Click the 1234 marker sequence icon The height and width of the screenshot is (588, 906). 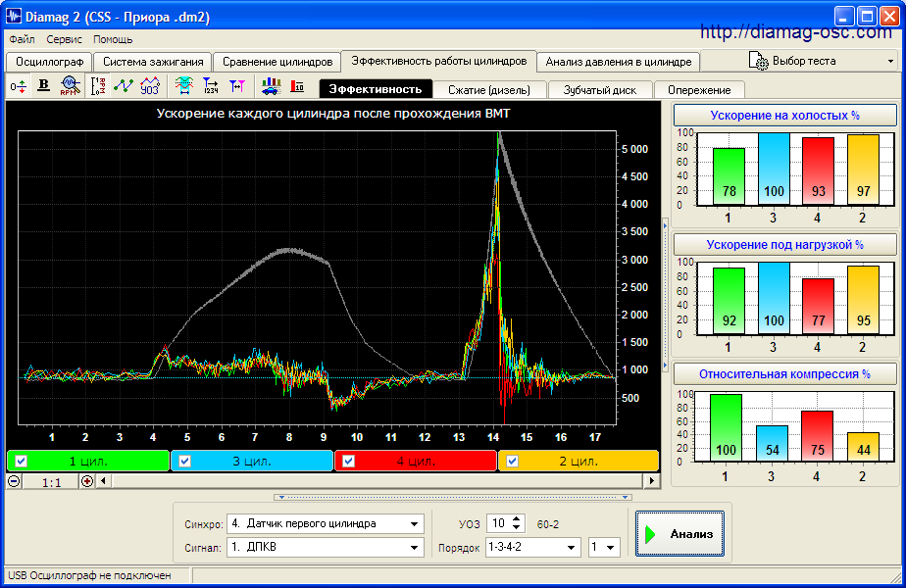[x=210, y=86]
